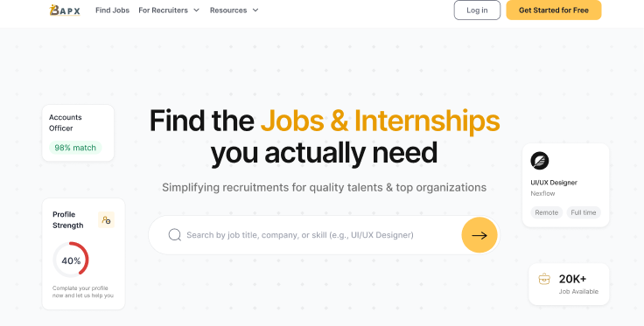Click the Log in button
Screen dimensions: 644x326
point(477,10)
